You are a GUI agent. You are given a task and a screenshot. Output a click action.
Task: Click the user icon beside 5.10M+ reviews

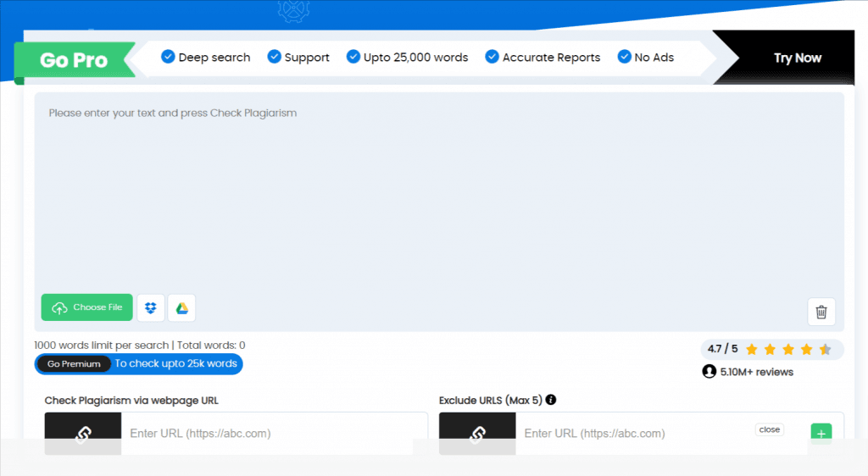[x=709, y=371]
